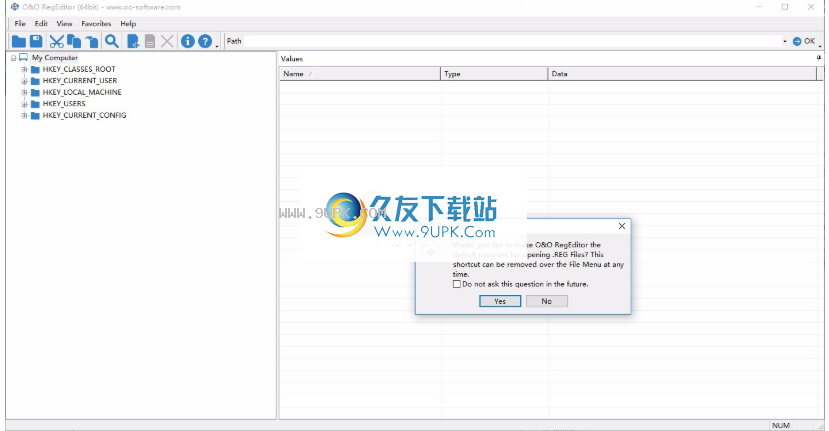Select the HKEY_CURRENT_USER entry
The width and height of the screenshot is (829, 431).
tap(80, 81)
